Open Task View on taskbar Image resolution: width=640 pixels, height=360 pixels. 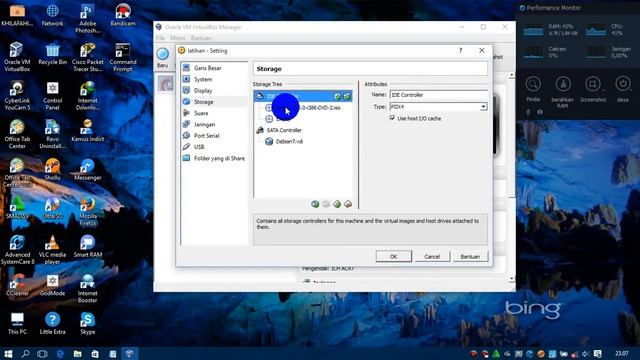tap(42, 353)
